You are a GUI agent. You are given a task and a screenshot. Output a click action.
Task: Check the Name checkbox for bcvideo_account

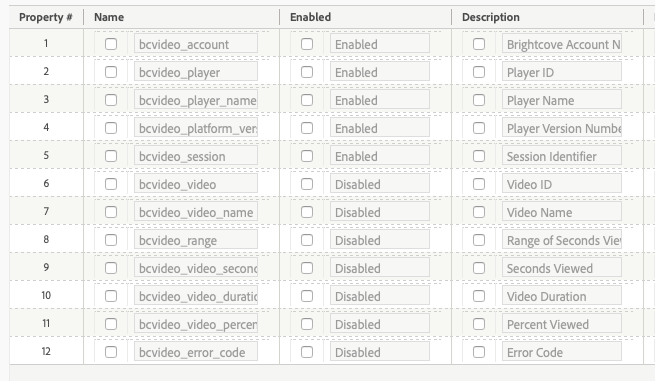pyautogui.click(x=111, y=44)
